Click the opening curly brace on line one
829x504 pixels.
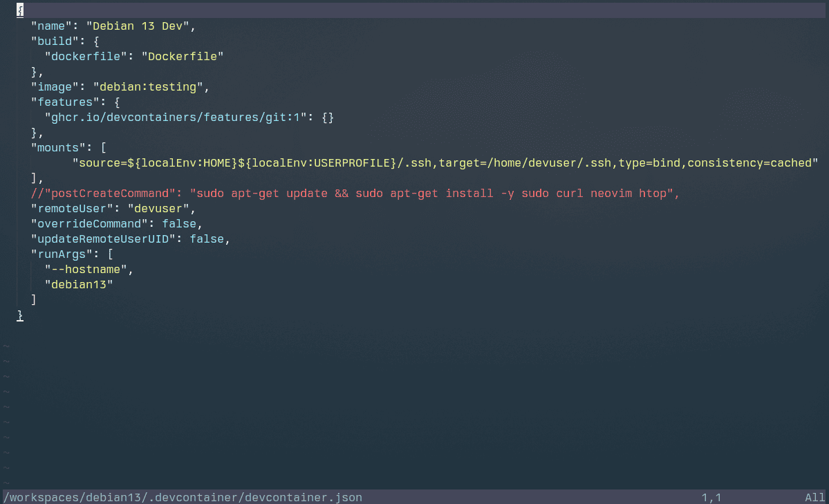coord(21,11)
